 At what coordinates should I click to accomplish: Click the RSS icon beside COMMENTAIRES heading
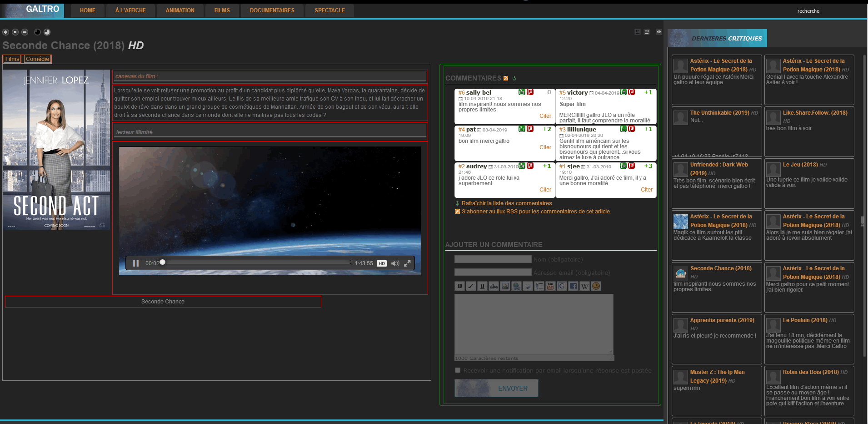coord(506,78)
